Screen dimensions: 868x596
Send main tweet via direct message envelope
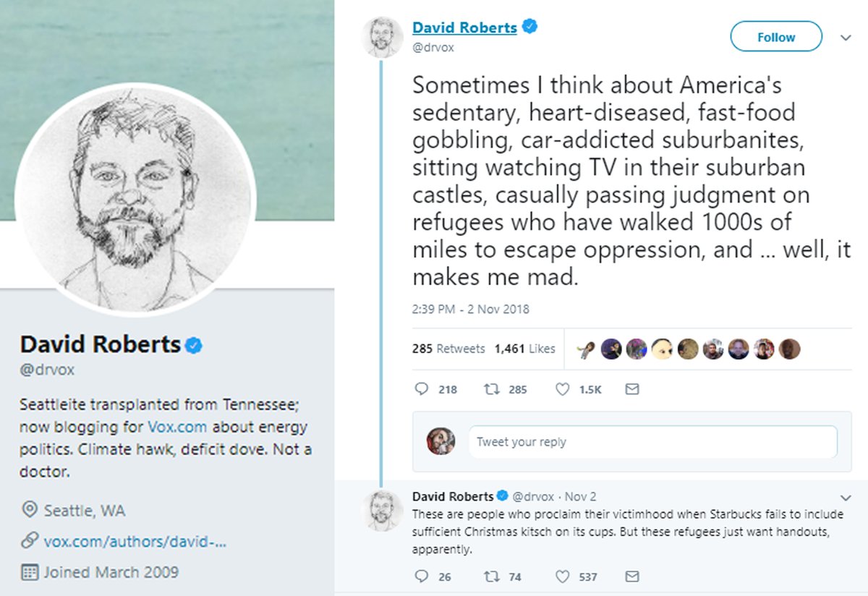(631, 389)
